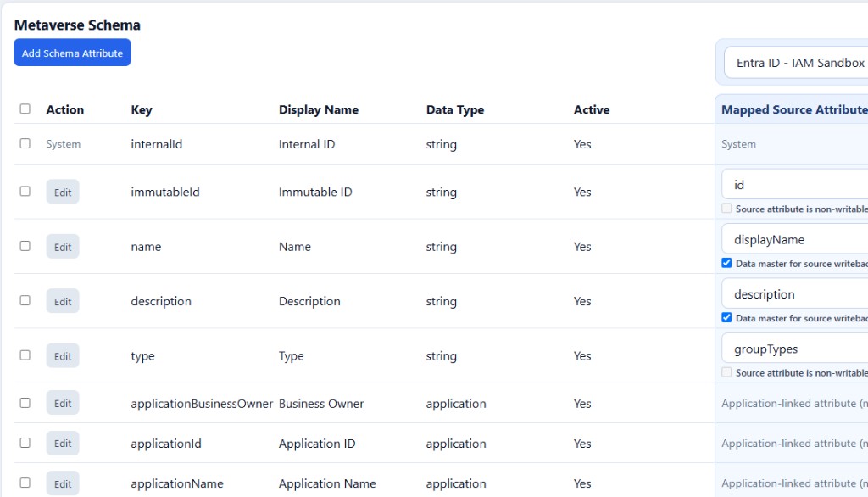Click the internalId key cell
This screenshot has width=868, height=497.
tap(156, 144)
